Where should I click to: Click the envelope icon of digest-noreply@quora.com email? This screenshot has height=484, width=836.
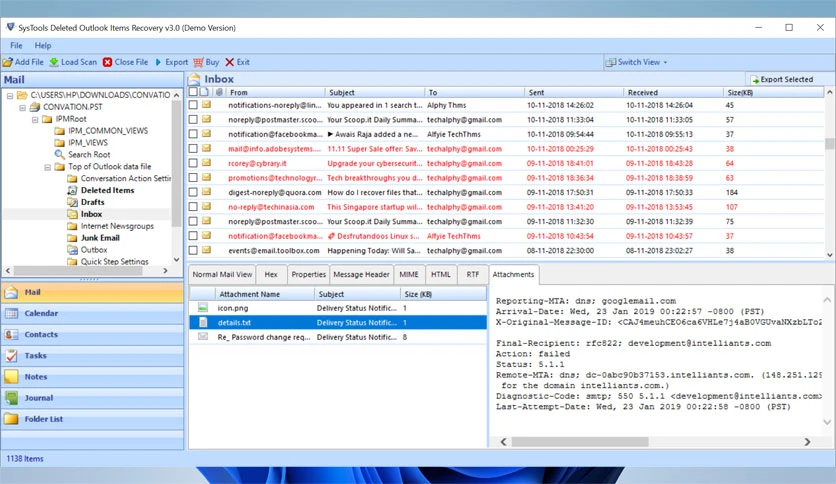[206, 192]
